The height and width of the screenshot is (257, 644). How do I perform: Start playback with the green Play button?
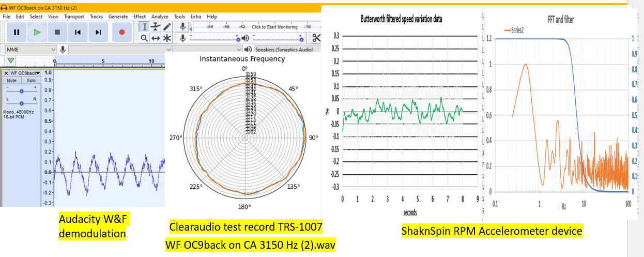(37, 32)
